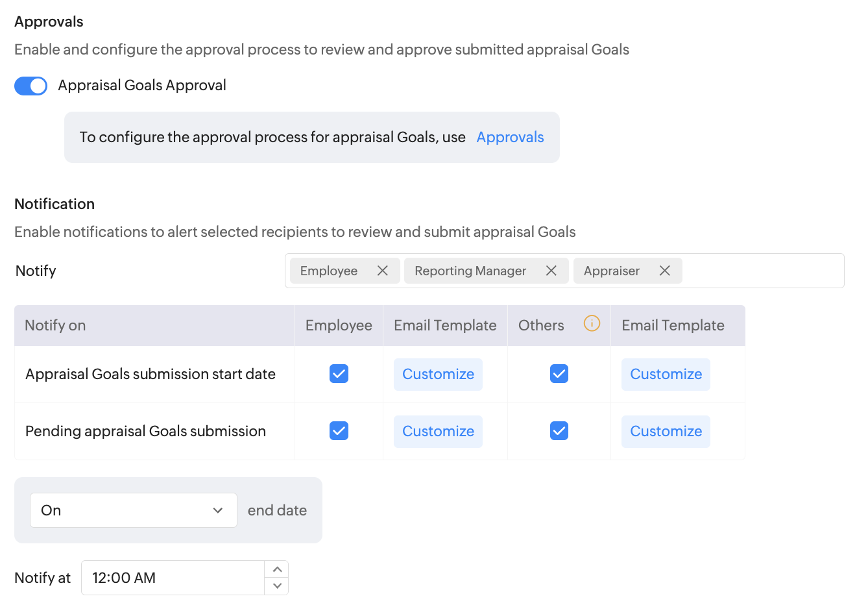This screenshot has height=605, width=868.
Task: Toggle the Appraisal Goals Approval switch
Action: tap(31, 86)
